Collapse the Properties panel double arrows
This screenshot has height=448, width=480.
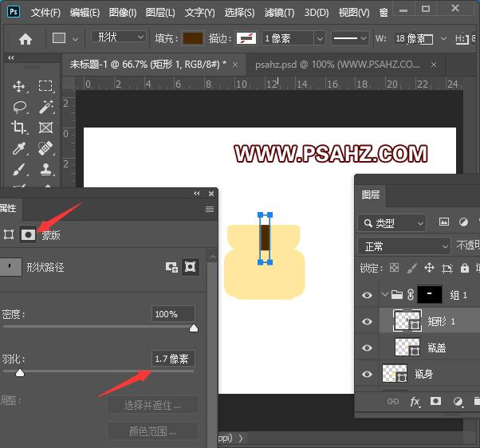(x=197, y=194)
